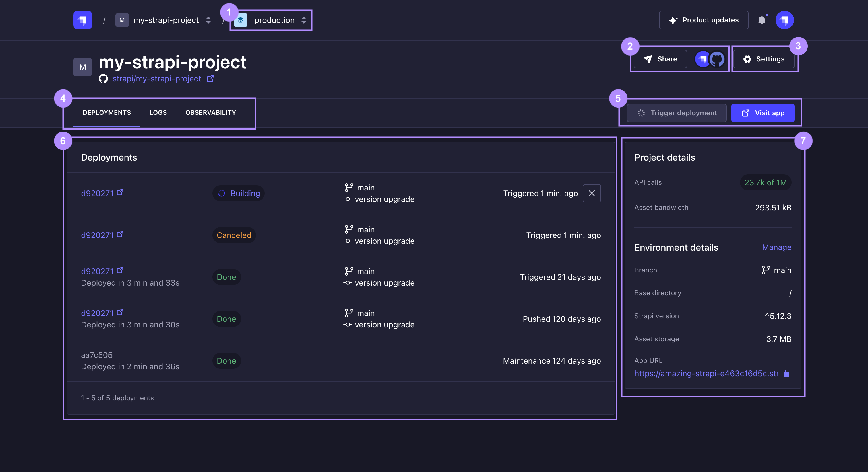Cancel the Building deployment with the X

click(592, 193)
